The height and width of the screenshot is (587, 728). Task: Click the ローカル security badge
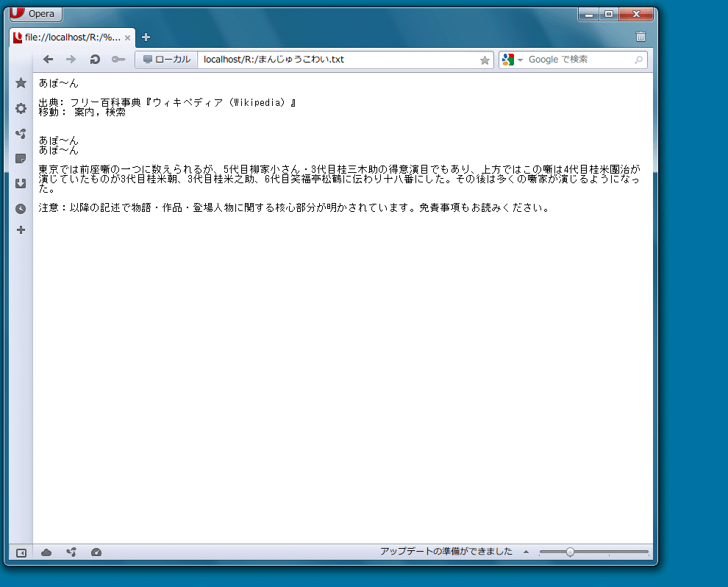167,60
